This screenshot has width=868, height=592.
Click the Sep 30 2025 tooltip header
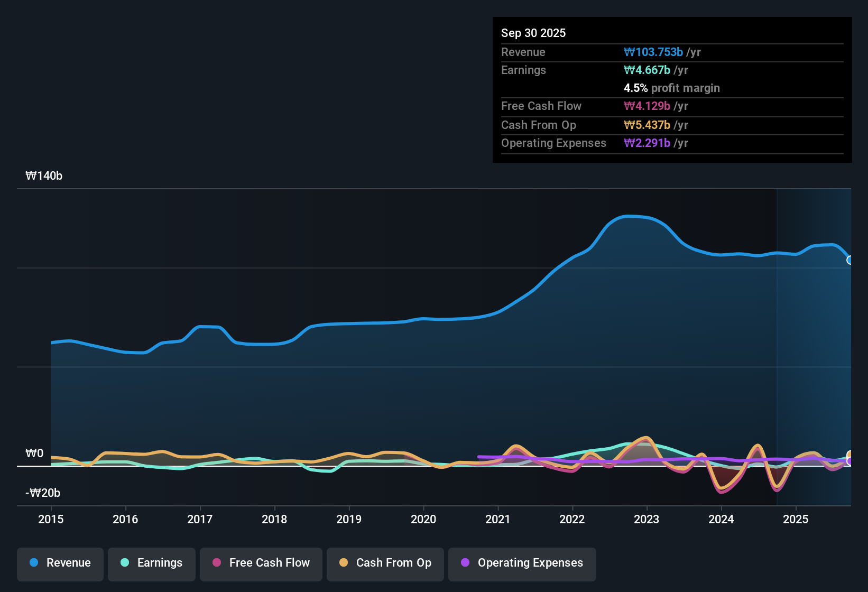pos(533,33)
